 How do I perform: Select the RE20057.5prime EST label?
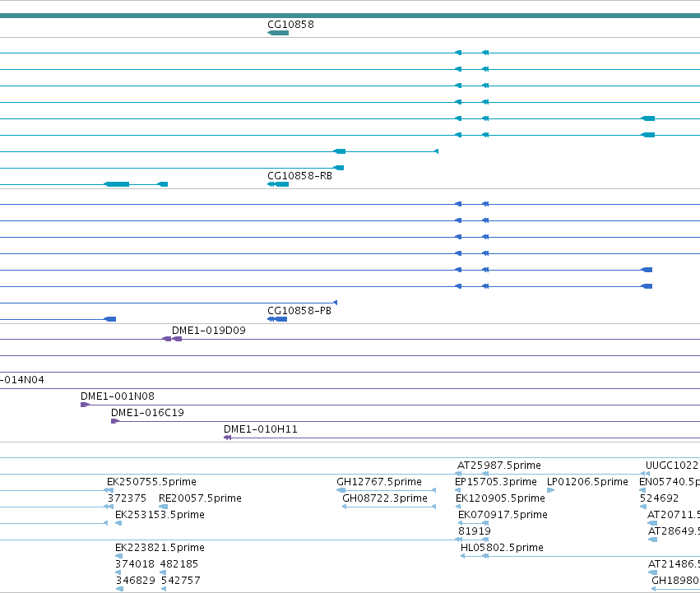[200, 498]
